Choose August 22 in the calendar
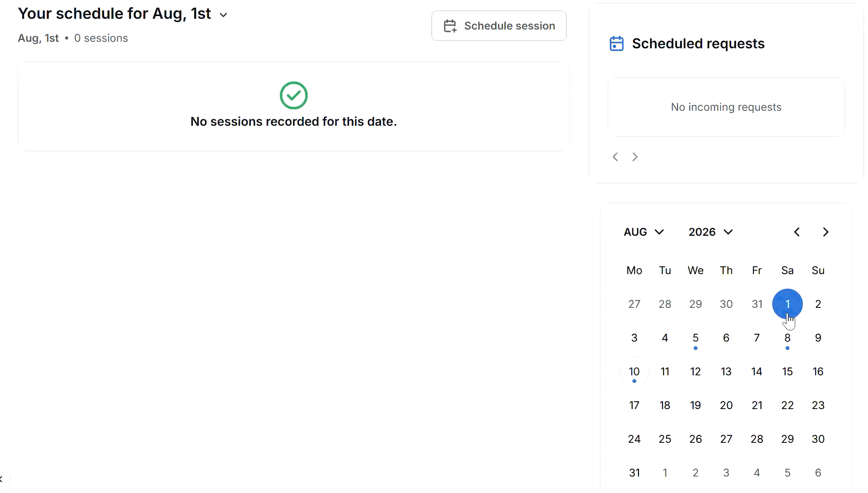This screenshot has width=868, height=493. coord(788,405)
